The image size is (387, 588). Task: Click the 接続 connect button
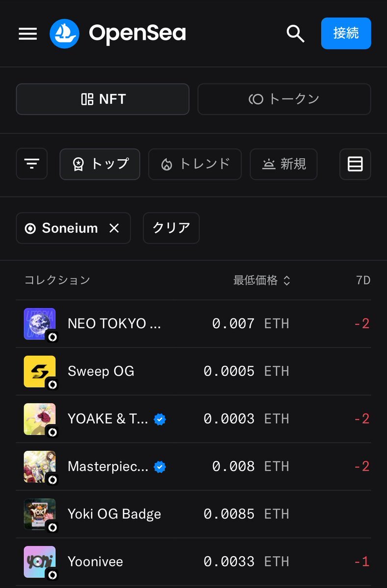[346, 33]
